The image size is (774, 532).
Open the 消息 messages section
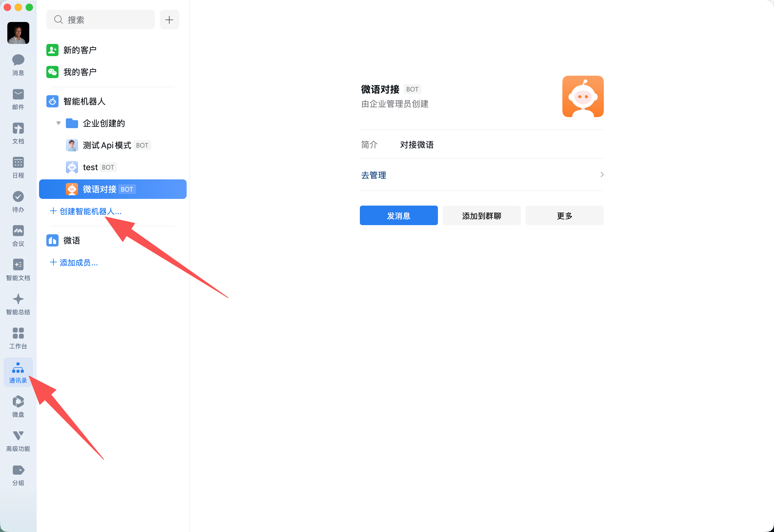pyautogui.click(x=18, y=65)
